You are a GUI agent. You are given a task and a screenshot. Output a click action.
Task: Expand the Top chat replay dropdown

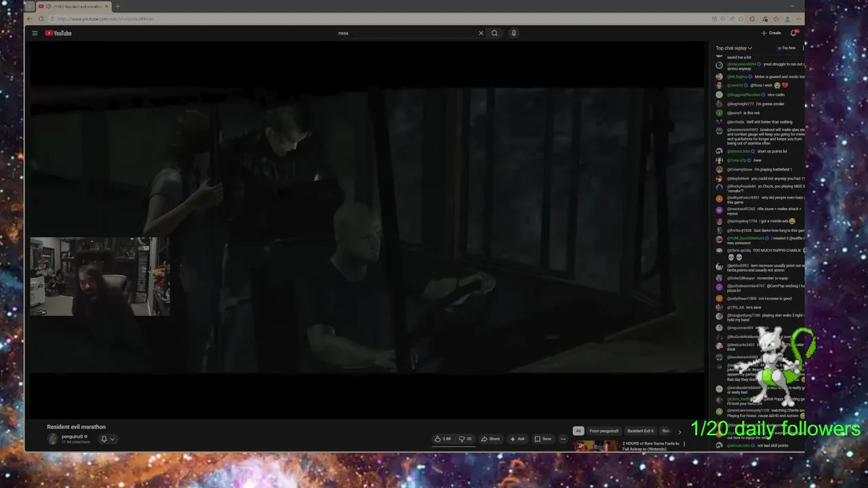pyautogui.click(x=734, y=48)
